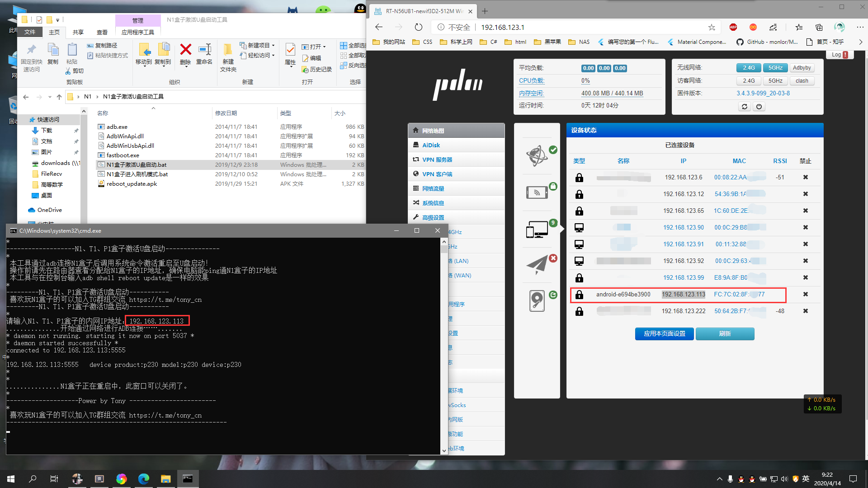Click the router refresh icon button
Viewport: 868px width, 488px height.
[744, 107]
